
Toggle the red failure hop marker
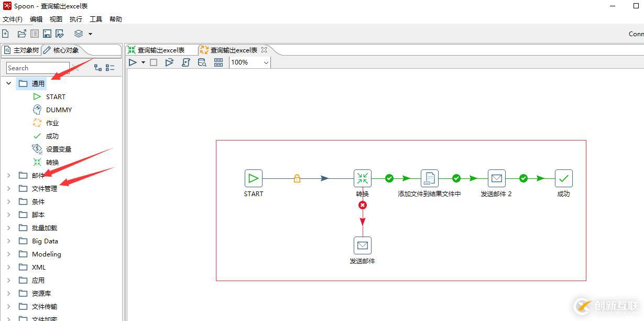coord(363,205)
